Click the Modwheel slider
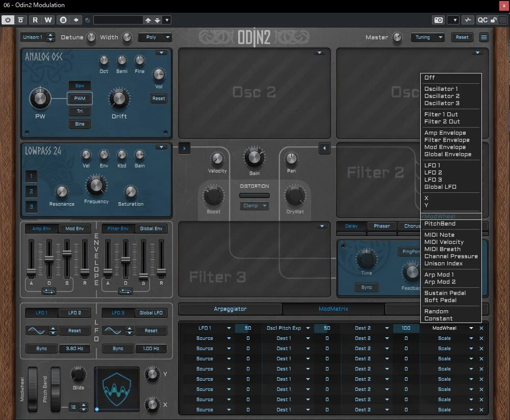Viewport: 510px width, 420px height. coord(32,389)
